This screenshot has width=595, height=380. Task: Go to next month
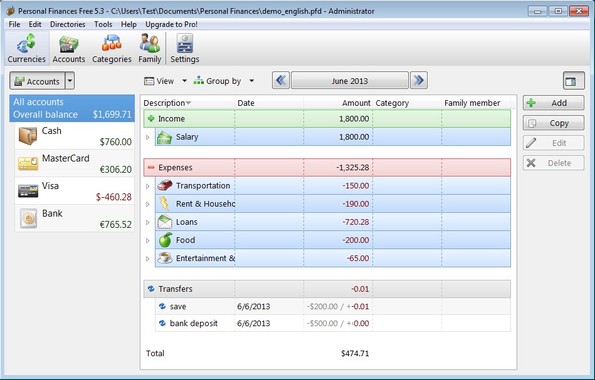click(x=419, y=80)
